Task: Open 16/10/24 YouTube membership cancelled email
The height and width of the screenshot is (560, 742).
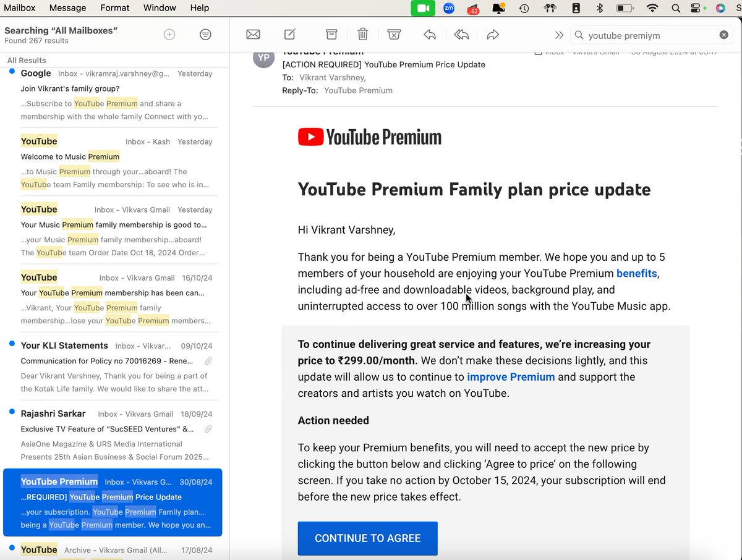Action: point(114,299)
